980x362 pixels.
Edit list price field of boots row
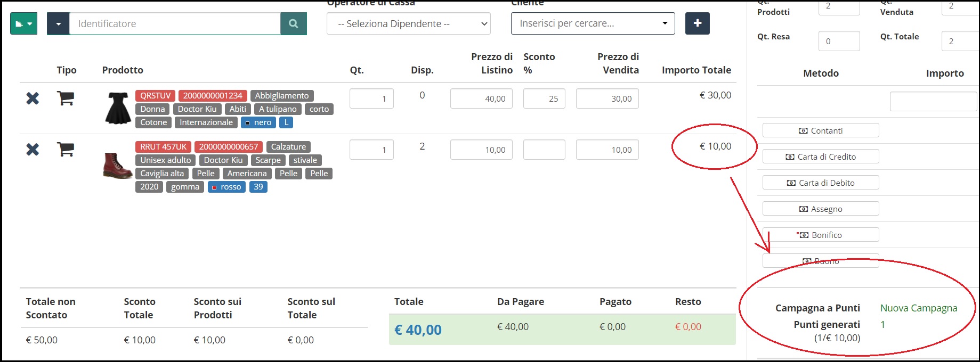tap(481, 150)
